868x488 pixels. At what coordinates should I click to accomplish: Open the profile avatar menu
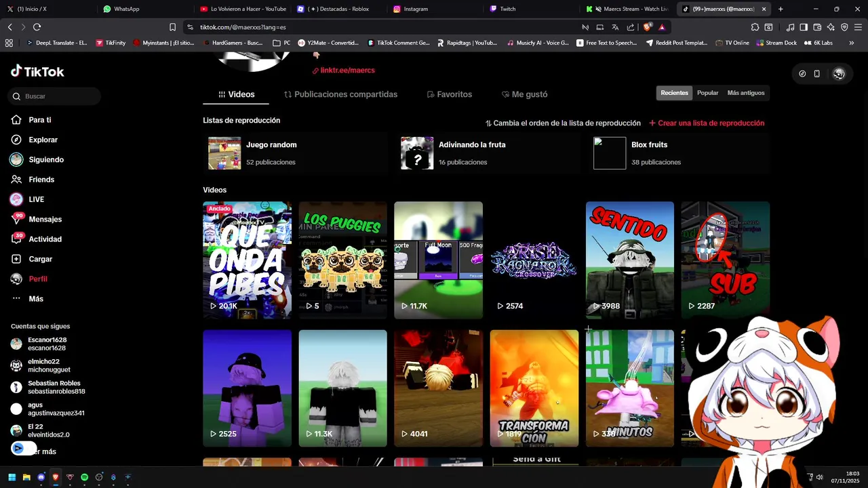(x=839, y=74)
